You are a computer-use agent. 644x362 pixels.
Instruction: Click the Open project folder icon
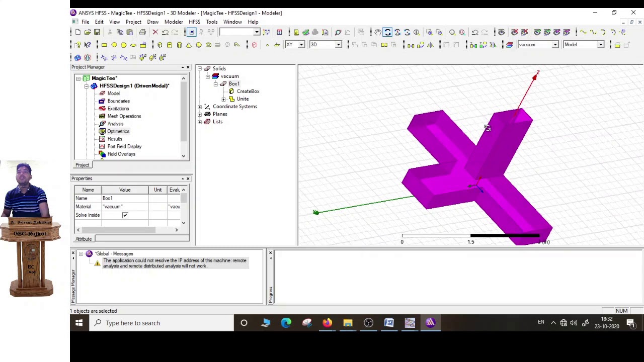click(x=88, y=32)
